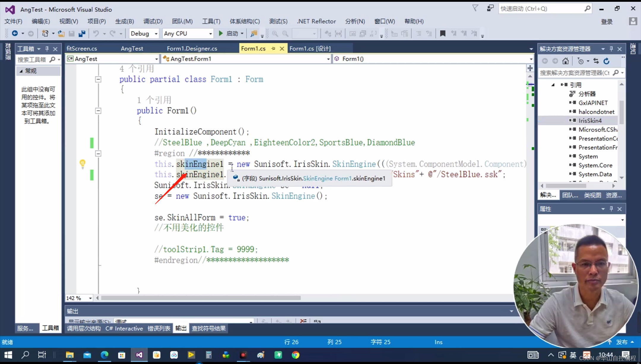The image size is (641, 364).
Task: Open the 调试(D) menu
Action: point(153,21)
